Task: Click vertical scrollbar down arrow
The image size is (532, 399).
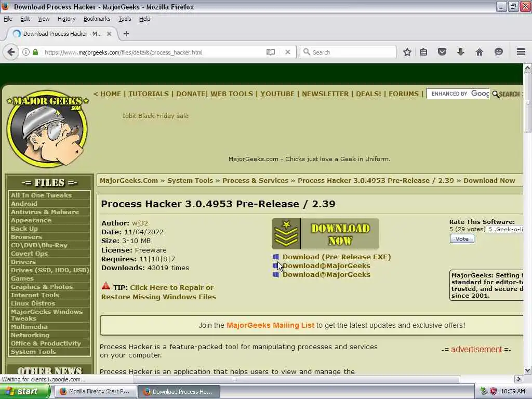Action: click(527, 370)
